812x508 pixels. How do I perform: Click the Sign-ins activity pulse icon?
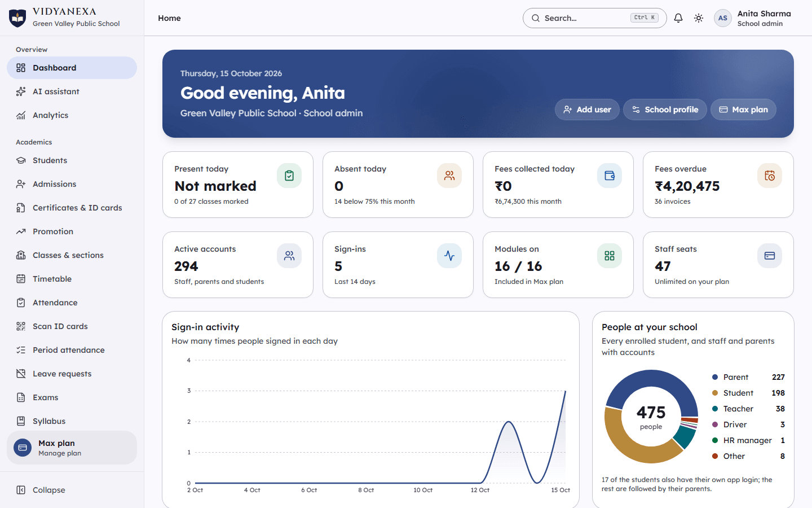449,256
